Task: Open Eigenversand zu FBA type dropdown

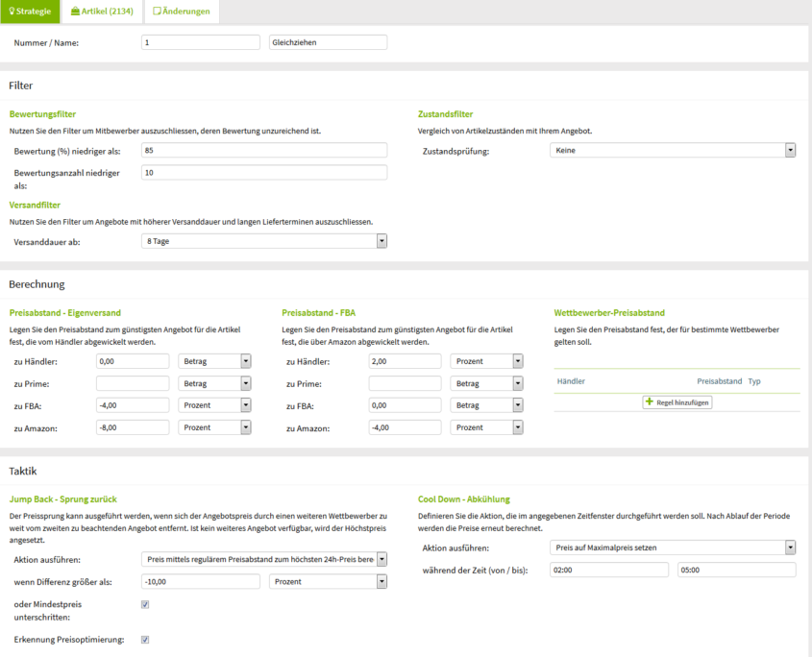Action: (214, 405)
